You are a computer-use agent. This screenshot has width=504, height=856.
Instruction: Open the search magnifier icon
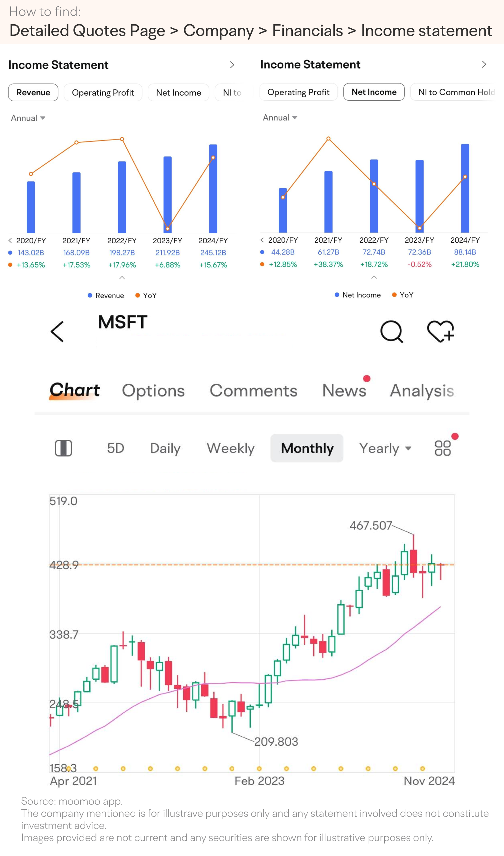pos(392,331)
